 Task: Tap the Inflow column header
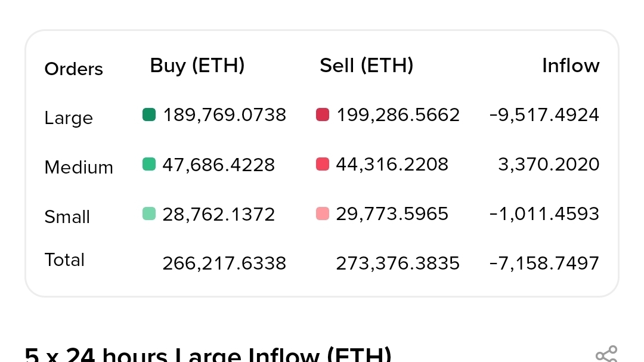click(570, 66)
